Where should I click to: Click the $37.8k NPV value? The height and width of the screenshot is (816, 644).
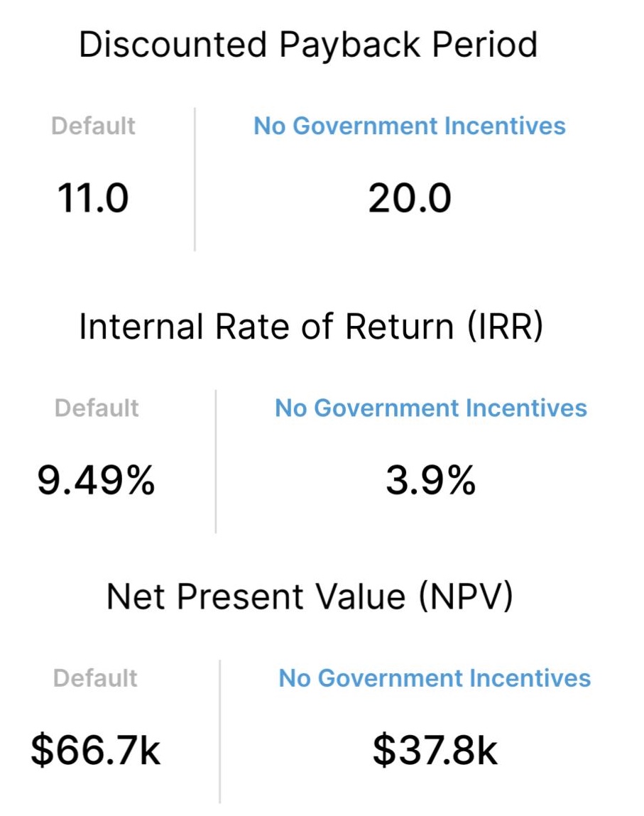pos(435,750)
